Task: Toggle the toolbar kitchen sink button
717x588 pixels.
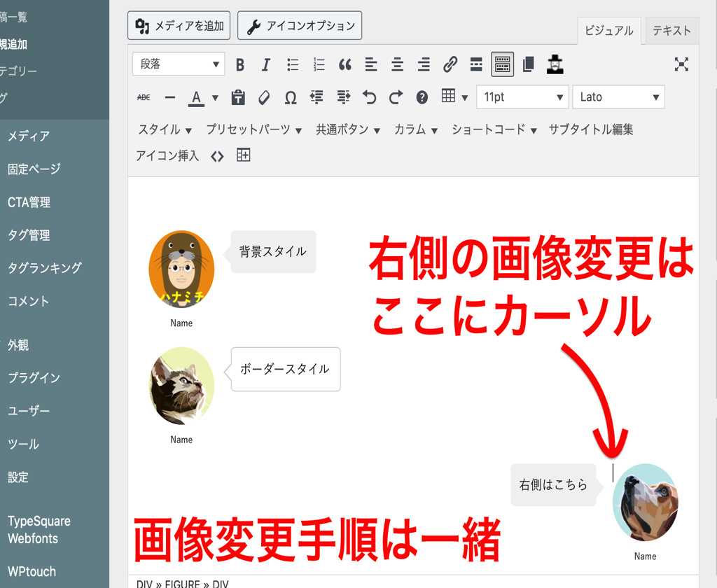Action: (502, 64)
